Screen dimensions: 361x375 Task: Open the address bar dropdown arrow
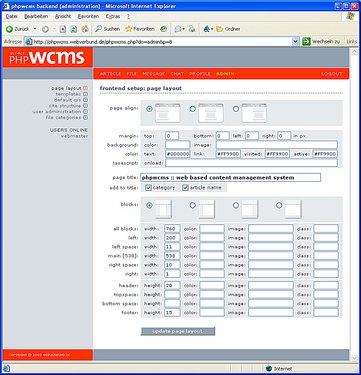click(295, 42)
